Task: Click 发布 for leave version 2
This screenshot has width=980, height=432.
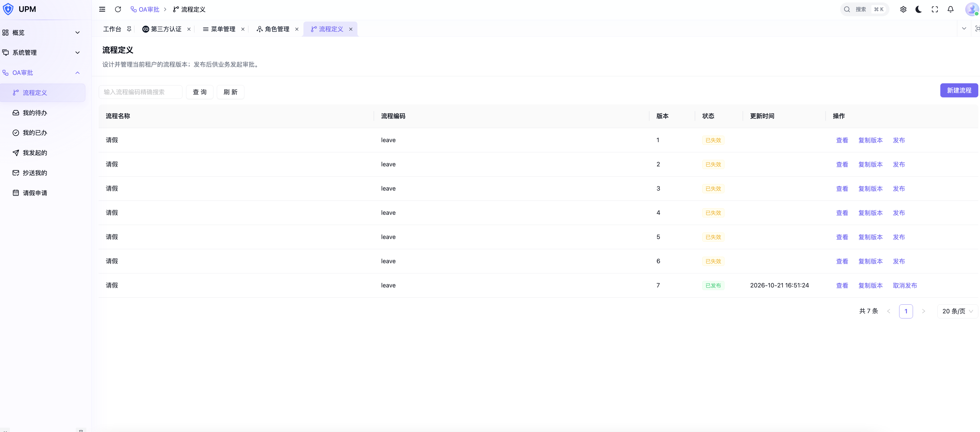Action: (899, 164)
